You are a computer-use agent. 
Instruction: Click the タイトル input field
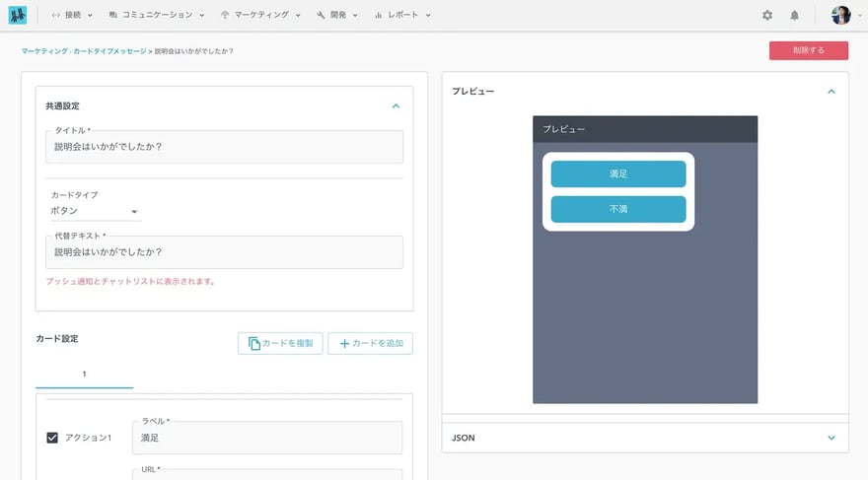click(224, 147)
